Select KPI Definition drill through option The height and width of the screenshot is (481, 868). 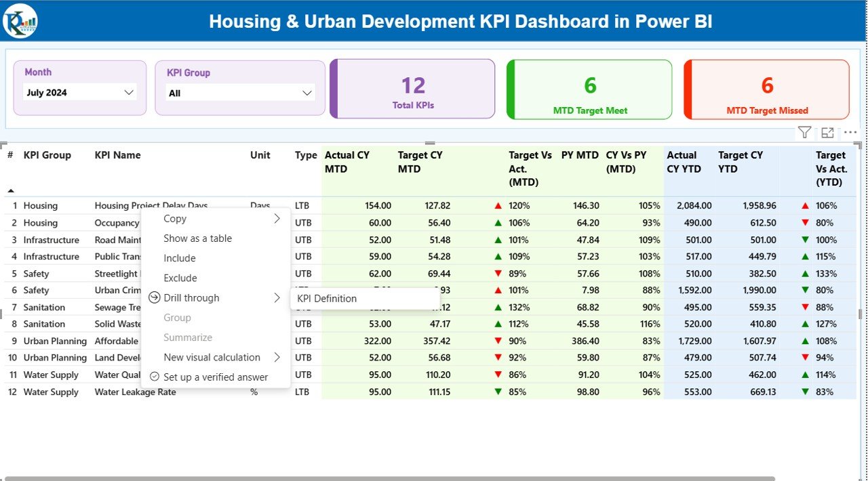(327, 299)
